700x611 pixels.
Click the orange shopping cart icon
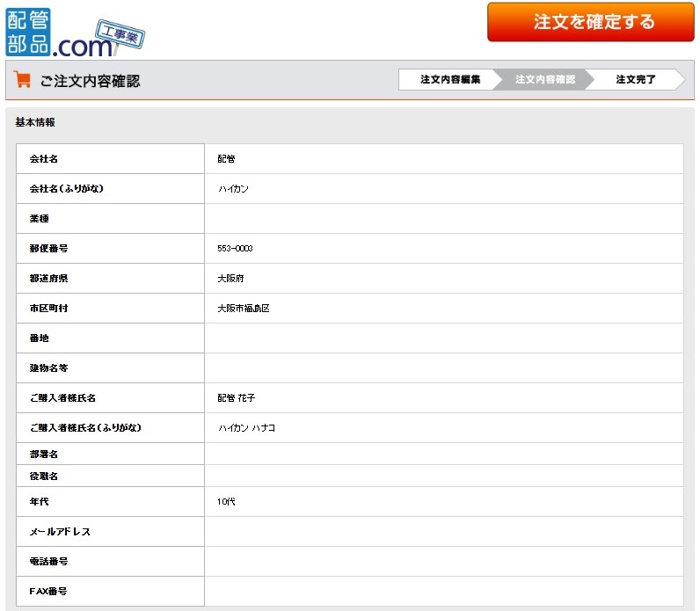pos(23,80)
